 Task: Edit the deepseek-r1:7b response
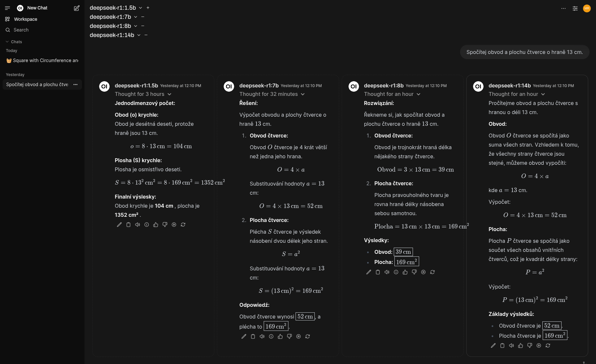(x=244, y=336)
